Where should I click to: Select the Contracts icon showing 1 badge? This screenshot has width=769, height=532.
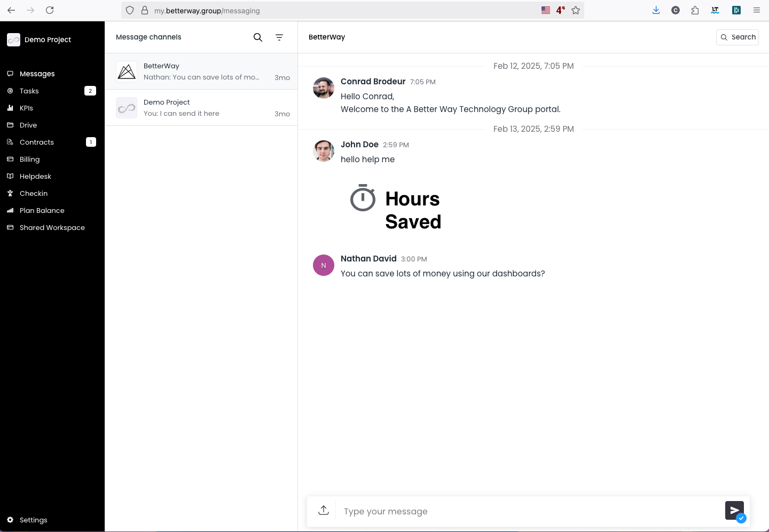click(x=11, y=142)
